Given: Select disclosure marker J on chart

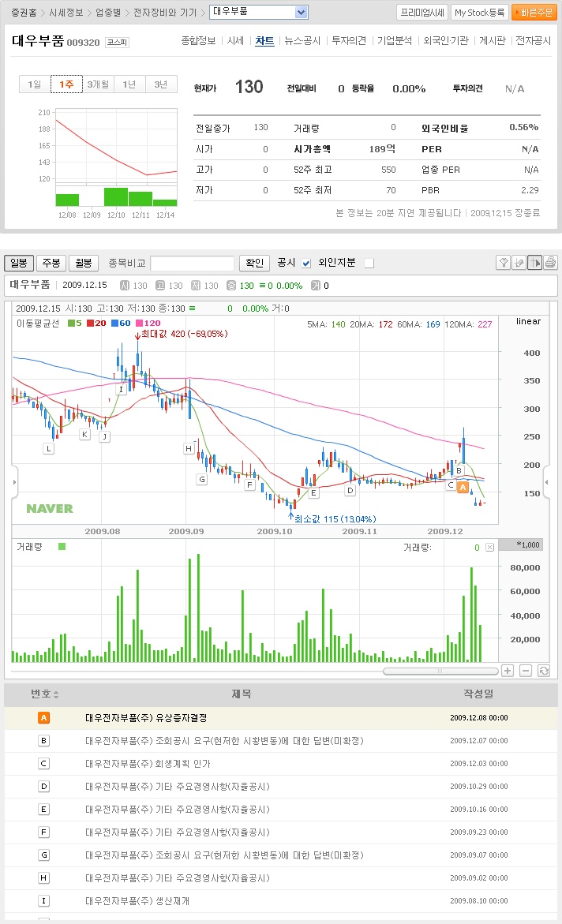Looking at the screenshot, I should 104,436.
